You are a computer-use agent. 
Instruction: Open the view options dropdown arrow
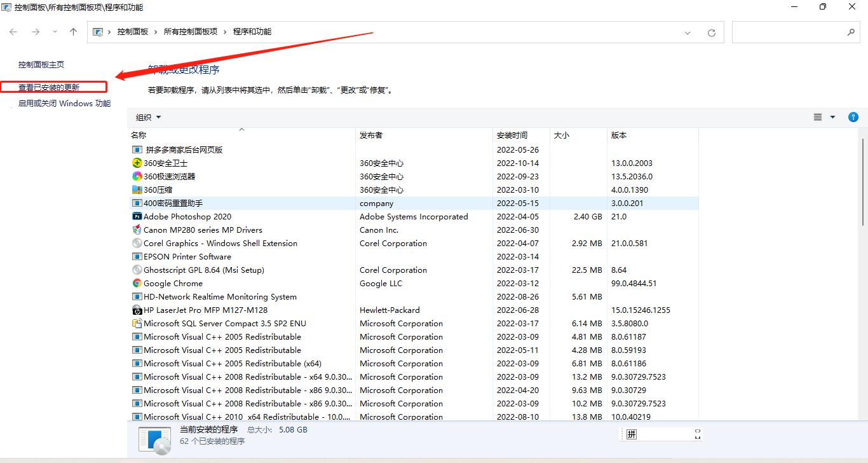(832, 117)
